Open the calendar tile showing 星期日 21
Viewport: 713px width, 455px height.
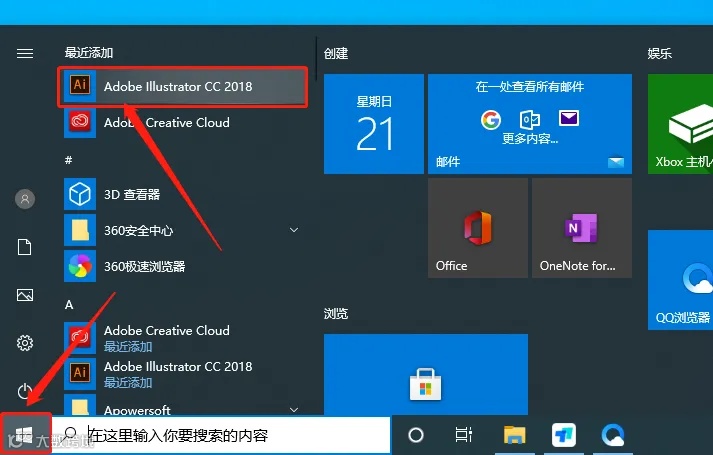pyautogui.click(x=374, y=124)
